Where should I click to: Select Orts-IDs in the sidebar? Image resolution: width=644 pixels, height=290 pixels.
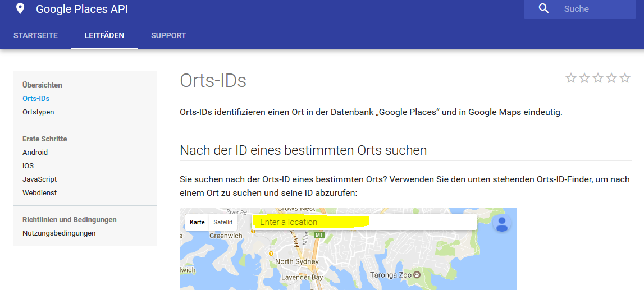(x=36, y=99)
